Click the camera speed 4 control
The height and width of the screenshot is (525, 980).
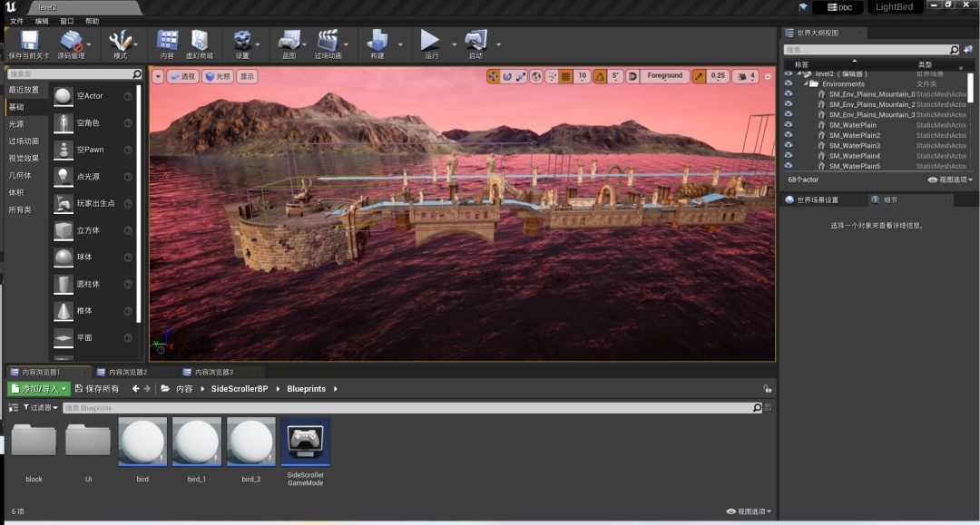point(747,76)
